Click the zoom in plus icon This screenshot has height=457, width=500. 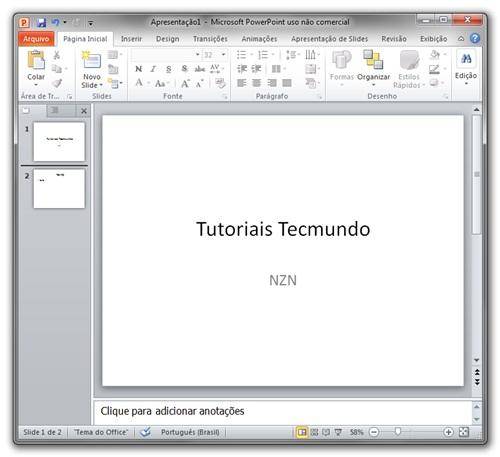[448, 432]
